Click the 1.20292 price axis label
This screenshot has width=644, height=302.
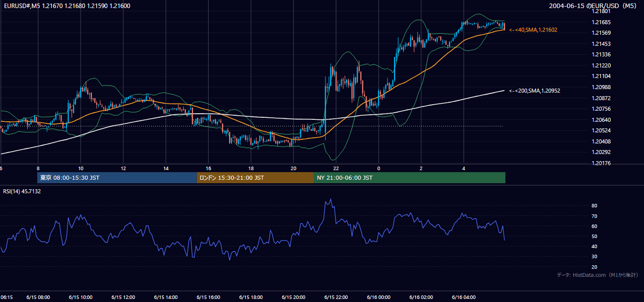[x=600, y=152]
